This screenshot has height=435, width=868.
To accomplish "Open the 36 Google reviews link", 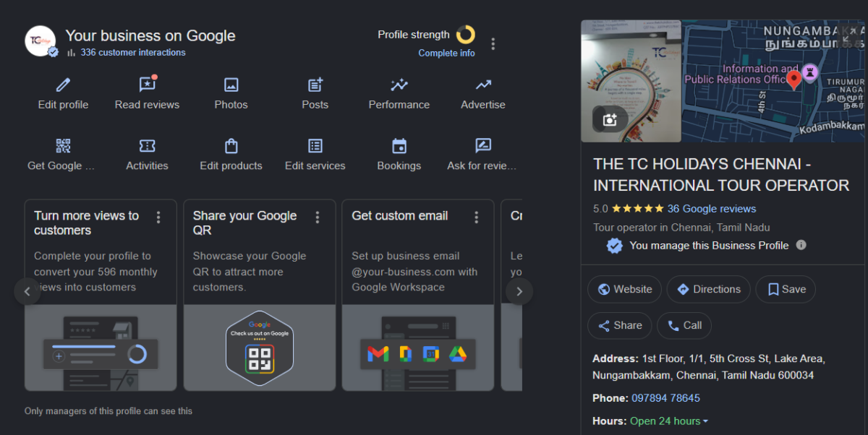I will pyautogui.click(x=712, y=209).
